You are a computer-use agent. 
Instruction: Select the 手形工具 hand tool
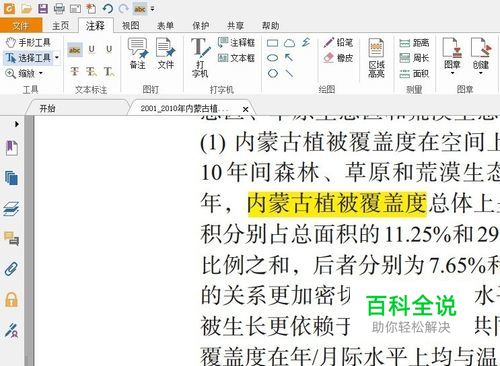[x=28, y=42]
